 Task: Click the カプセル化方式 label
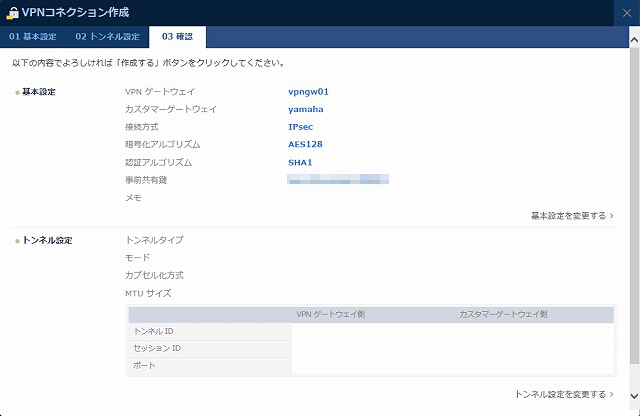(x=154, y=276)
